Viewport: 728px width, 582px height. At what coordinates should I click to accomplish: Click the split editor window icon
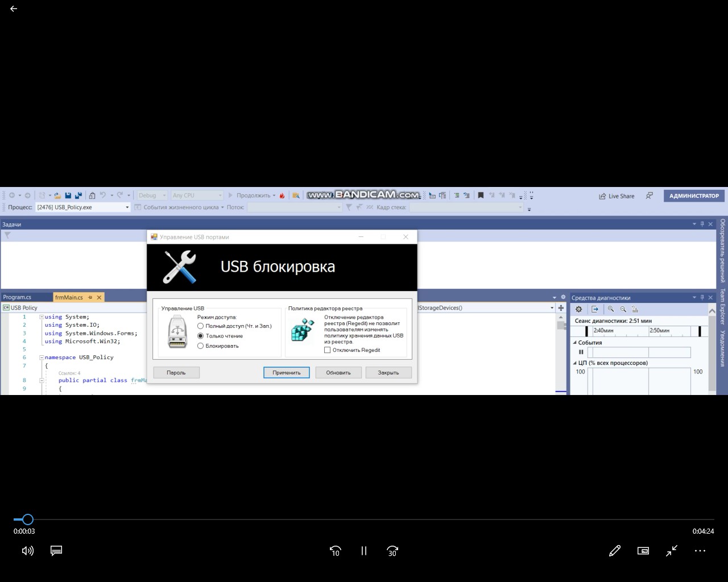561,307
